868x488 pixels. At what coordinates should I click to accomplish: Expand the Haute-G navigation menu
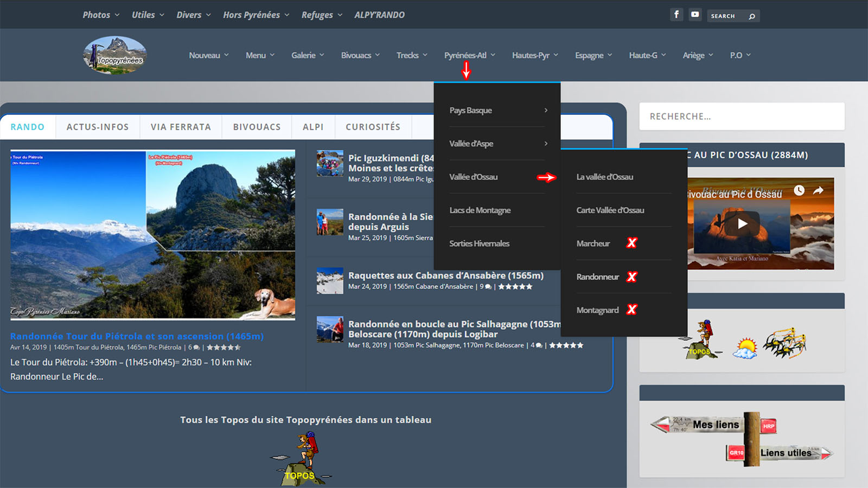[x=647, y=55]
